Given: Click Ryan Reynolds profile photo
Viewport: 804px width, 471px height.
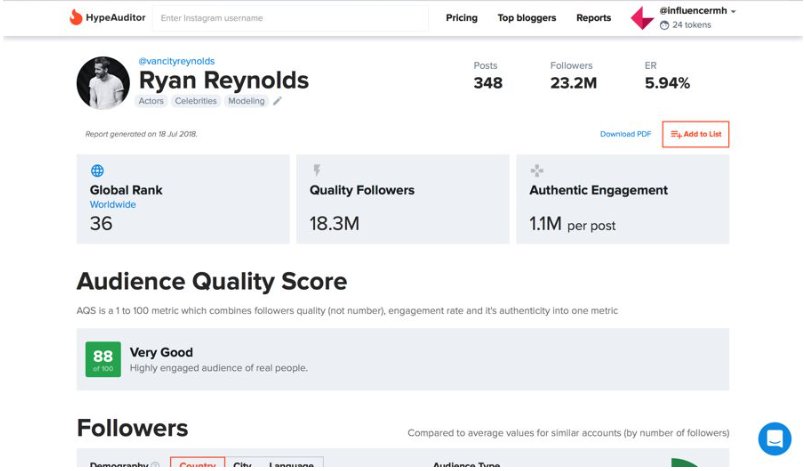Looking at the screenshot, I should (103, 83).
